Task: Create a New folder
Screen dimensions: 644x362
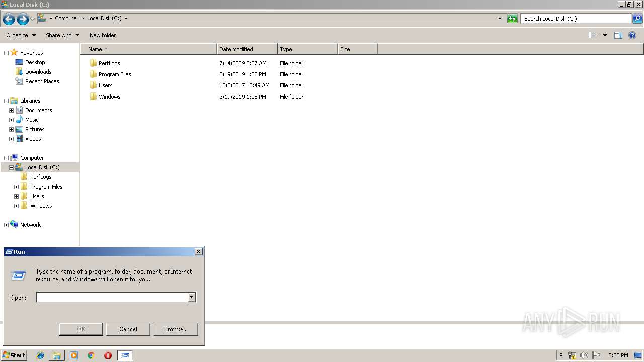Action: [103, 35]
